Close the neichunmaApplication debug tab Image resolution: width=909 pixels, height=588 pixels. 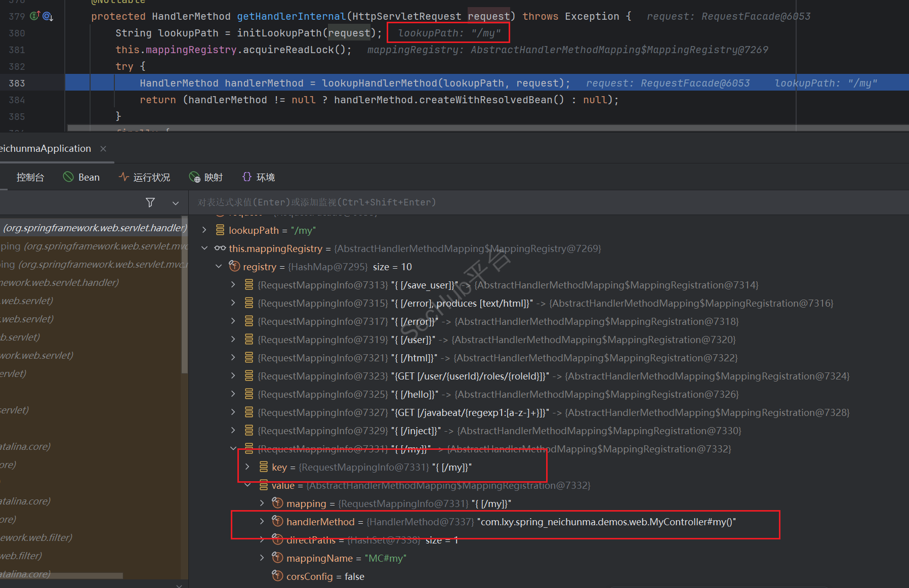(x=103, y=149)
